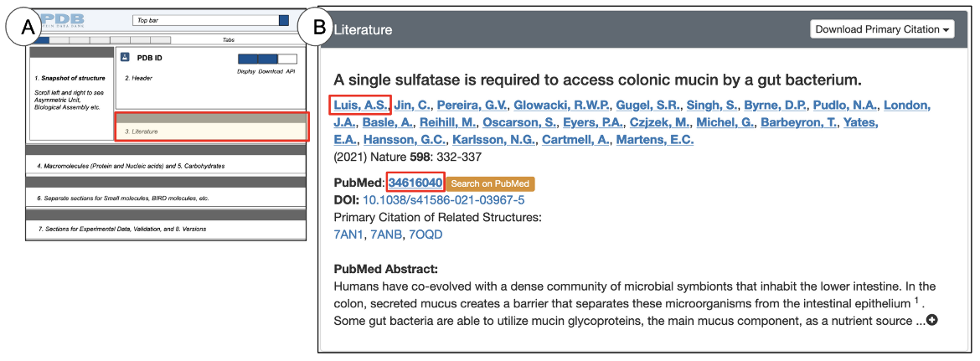Viewport: 980px width, 361px height.
Task: Click the PDB ID structure icon
Action: click(125, 58)
